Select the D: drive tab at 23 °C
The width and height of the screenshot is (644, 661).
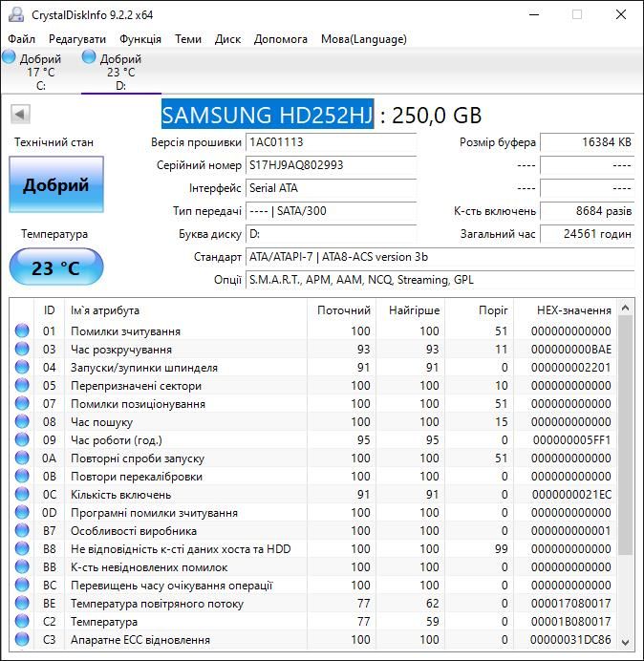[x=121, y=71]
